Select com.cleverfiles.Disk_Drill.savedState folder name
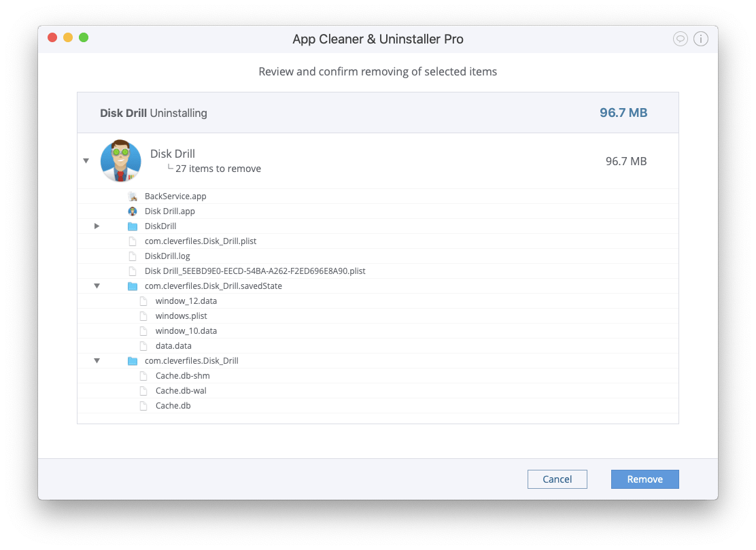The image size is (756, 550). coord(213,286)
